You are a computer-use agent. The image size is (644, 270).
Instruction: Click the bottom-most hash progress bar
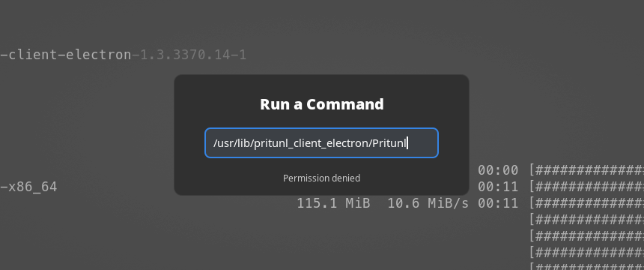tap(586, 266)
